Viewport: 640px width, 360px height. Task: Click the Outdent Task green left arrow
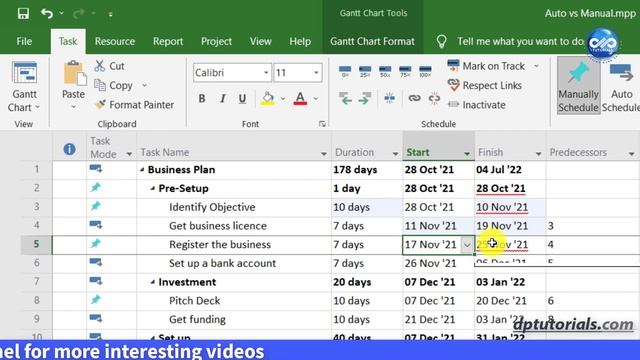[345, 98]
